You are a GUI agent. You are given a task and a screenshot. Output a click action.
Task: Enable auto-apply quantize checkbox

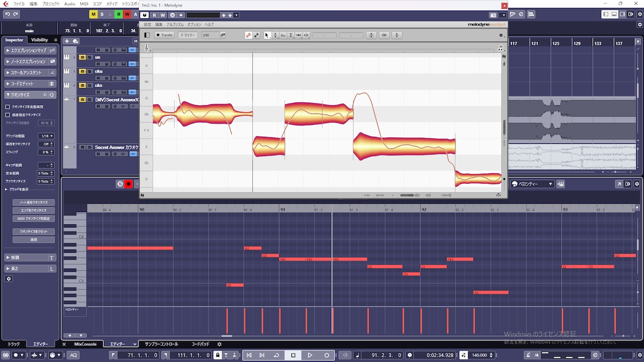[x=7, y=107]
